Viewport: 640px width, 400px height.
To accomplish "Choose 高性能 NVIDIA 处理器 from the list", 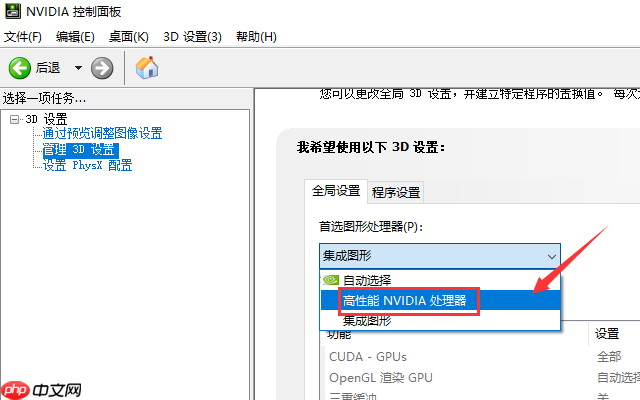I will click(x=440, y=300).
